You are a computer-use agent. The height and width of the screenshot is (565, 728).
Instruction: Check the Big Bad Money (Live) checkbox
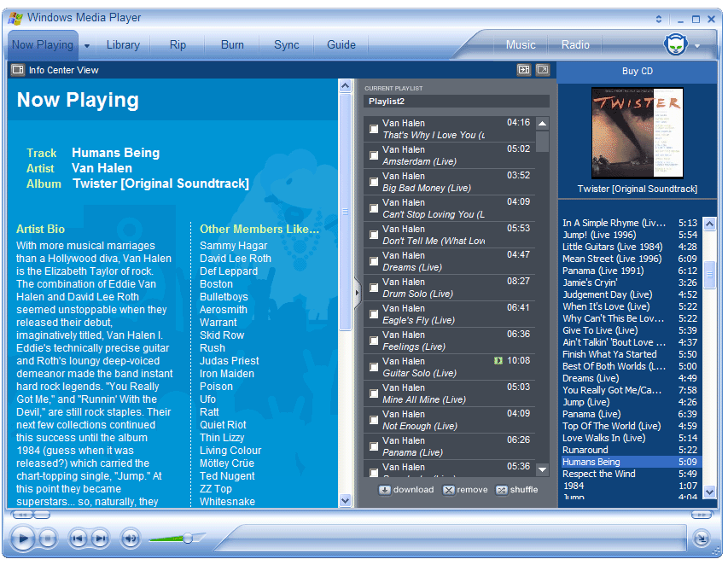(x=374, y=182)
